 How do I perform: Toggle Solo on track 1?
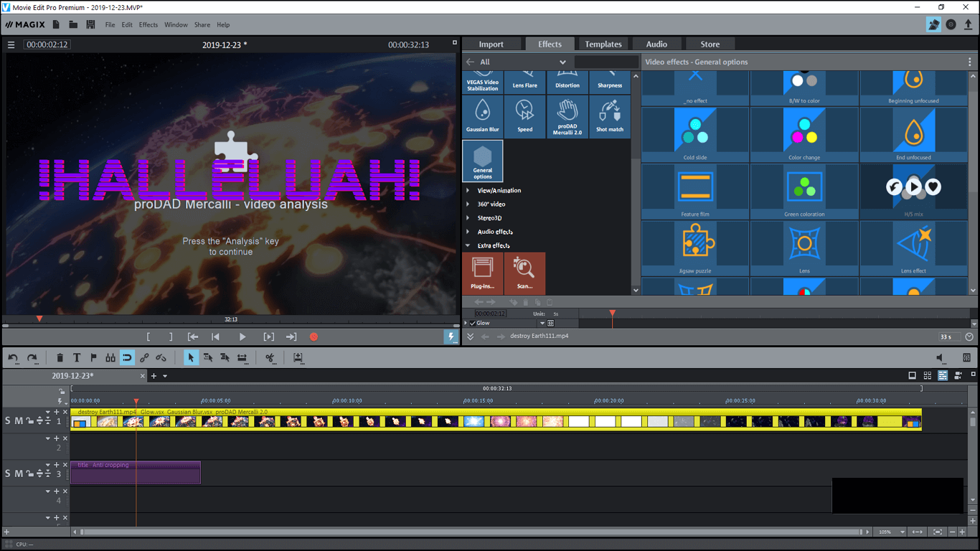[x=8, y=421]
